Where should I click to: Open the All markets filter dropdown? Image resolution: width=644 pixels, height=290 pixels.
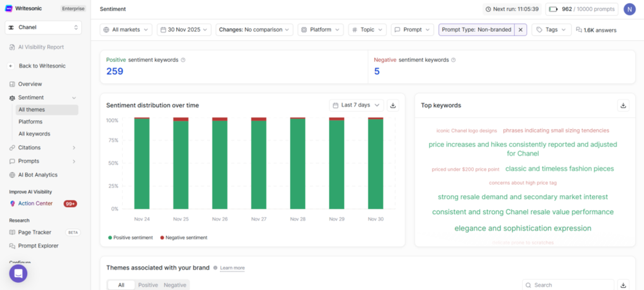click(126, 30)
